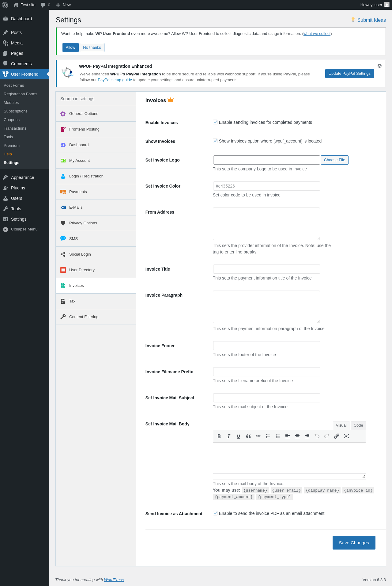Toggle Send Invoice as Attachment checkbox
This screenshot has width=392, height=586.
[x=215, y=513]
